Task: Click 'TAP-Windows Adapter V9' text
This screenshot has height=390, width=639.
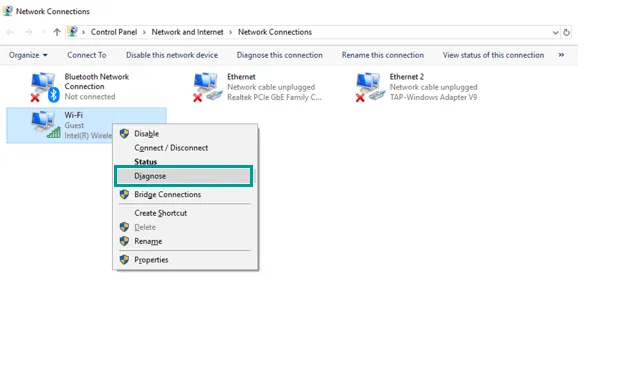Action: [433, 97]
